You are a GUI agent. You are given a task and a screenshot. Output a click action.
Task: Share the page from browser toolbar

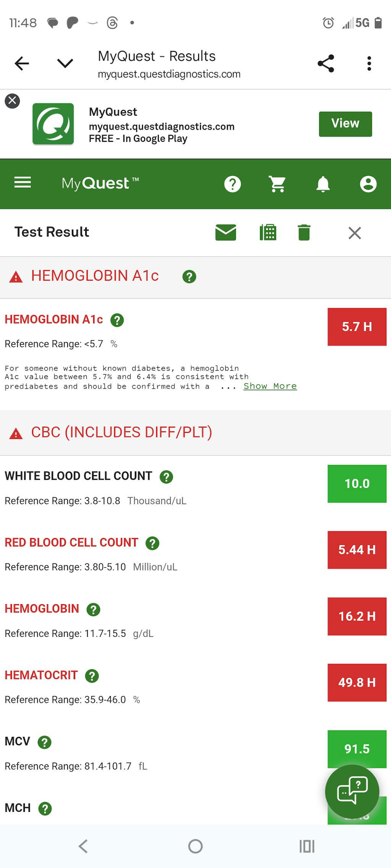click(326, 64)
